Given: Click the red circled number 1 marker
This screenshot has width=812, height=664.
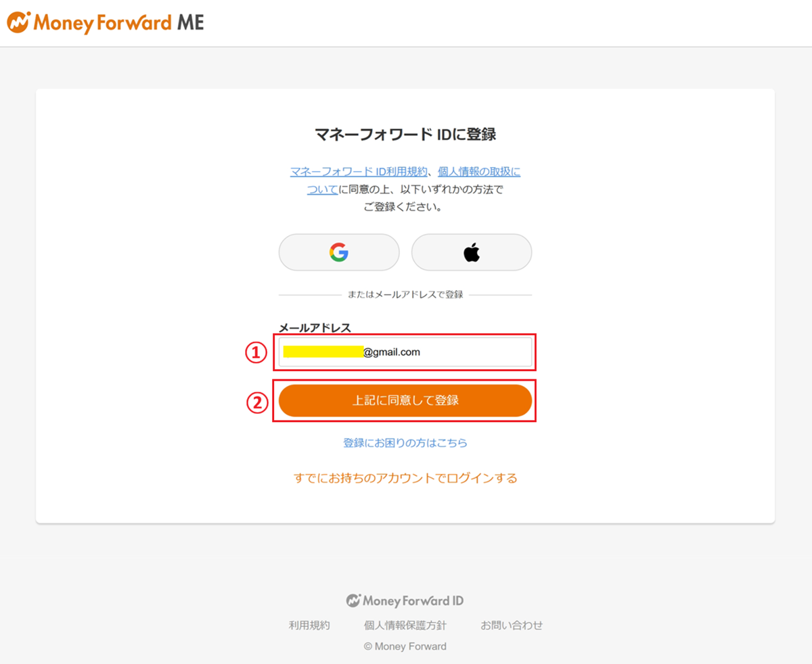Looking at the screenshot, I should (x=254, y=352).
